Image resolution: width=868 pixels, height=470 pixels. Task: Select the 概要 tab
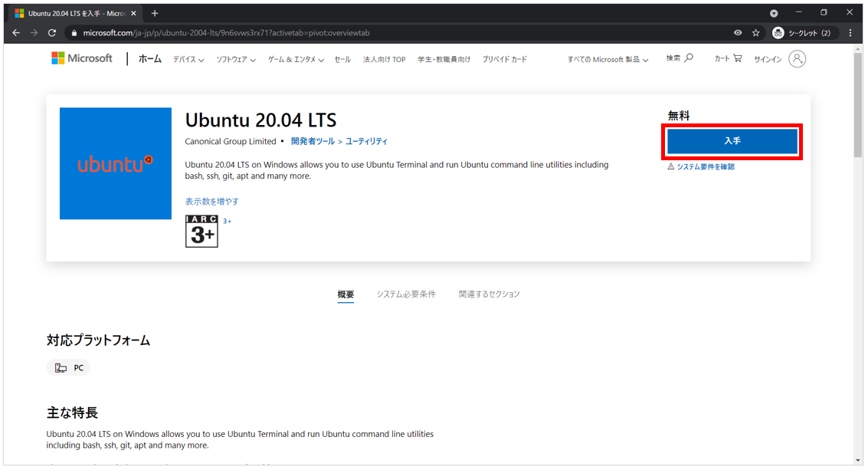(x=346, y=294)
